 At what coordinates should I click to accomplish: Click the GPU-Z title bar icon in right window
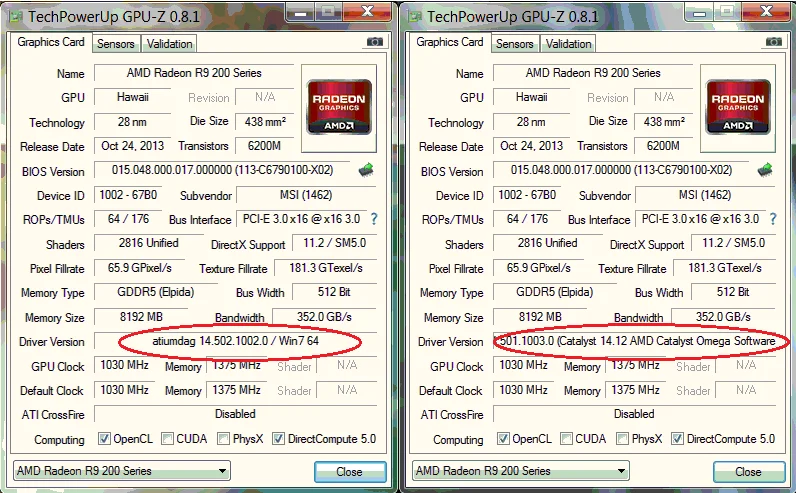point(415,17)
